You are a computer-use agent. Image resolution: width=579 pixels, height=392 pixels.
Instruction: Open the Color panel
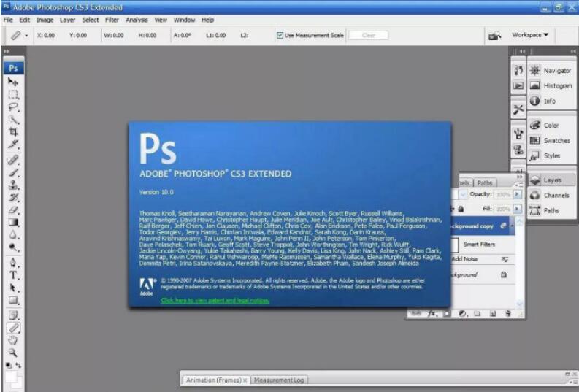(x=551, y=125)
